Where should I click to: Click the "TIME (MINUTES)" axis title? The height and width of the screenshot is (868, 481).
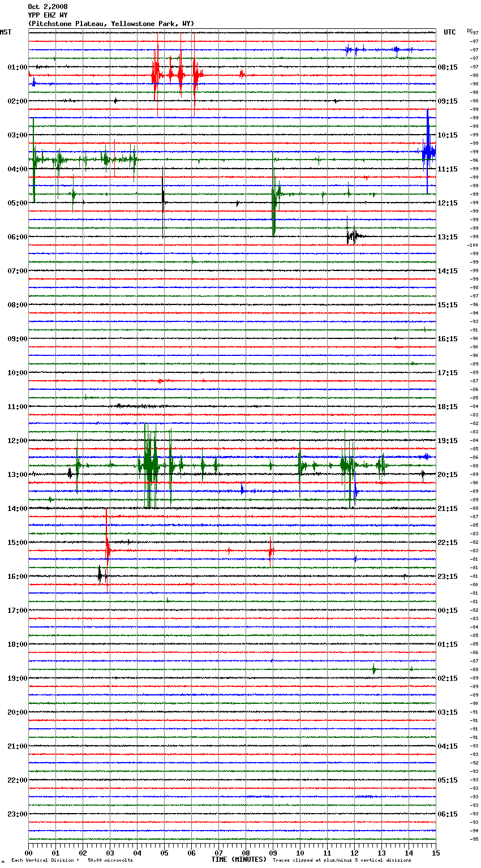click(239, 860)
